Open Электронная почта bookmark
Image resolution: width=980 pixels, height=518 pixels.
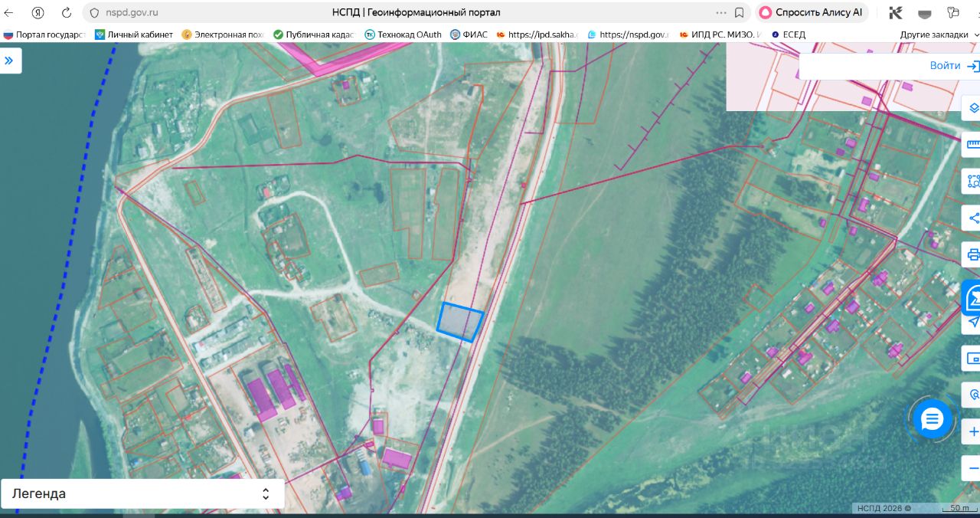(223, 34)
